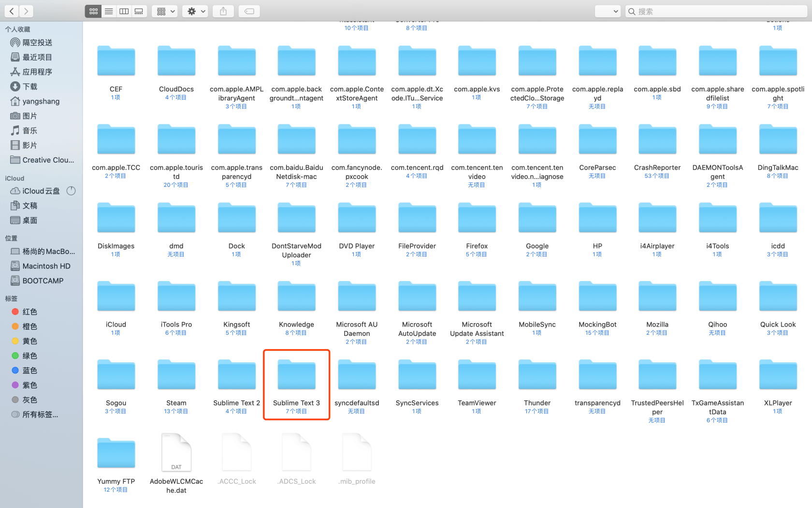Select the 红色 red tag
This screenshot has height=508, width=812.
[30, 312]
